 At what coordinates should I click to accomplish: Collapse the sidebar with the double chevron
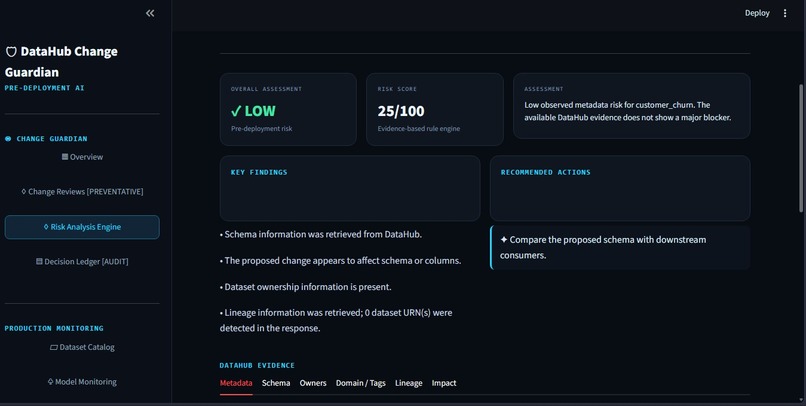coord(150,13)
